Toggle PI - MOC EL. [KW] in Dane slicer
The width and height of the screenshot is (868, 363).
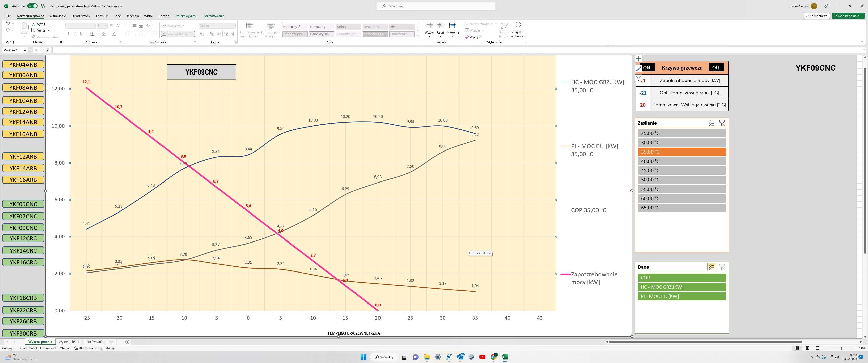click(682, 296)
